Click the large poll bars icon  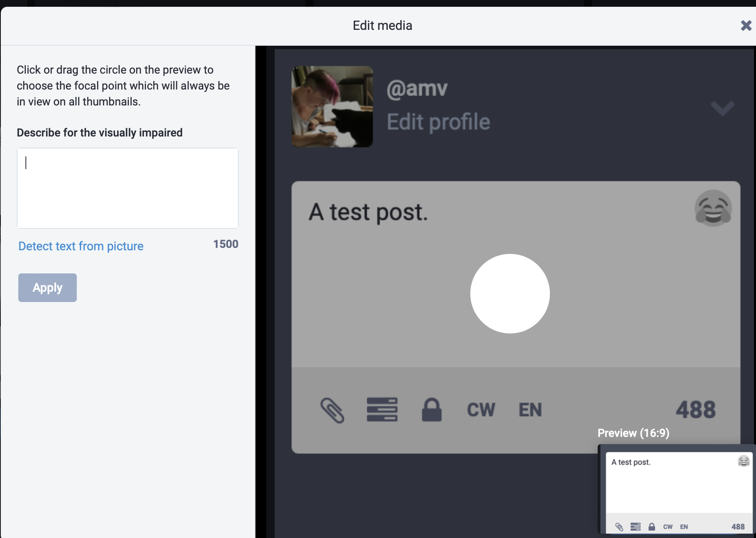(382, 409)
